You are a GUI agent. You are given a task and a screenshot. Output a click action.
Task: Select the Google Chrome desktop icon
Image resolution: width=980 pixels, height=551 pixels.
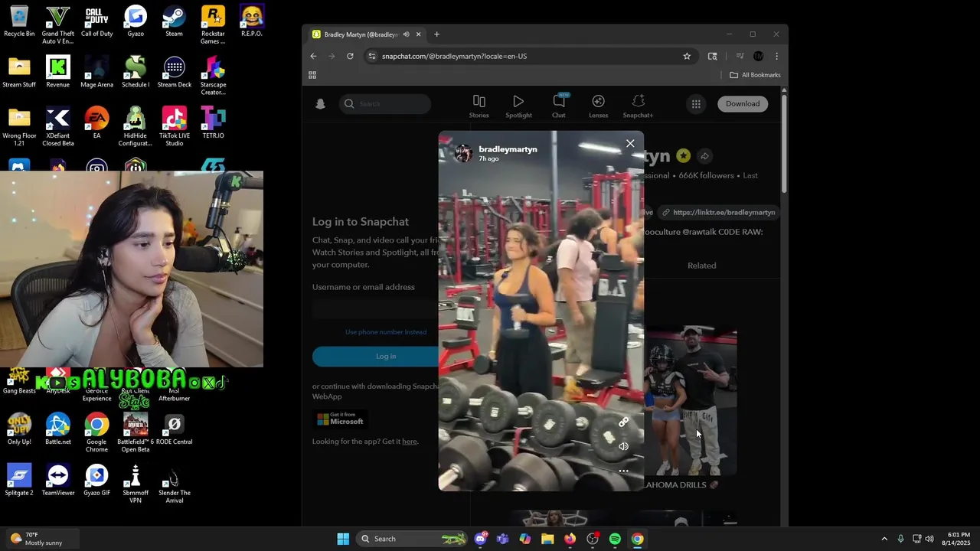96,432
